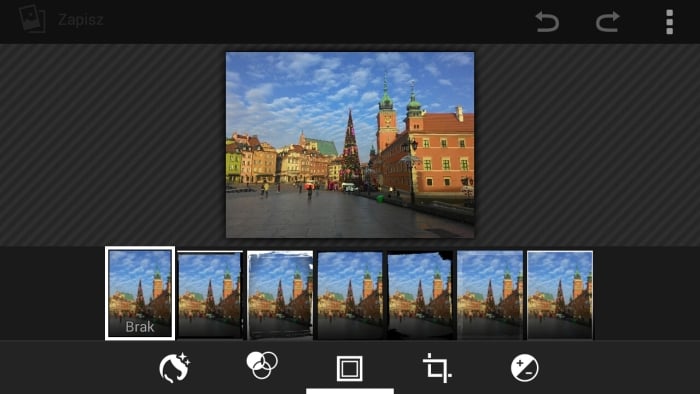Image resolution: width=700 pixels, height=394 pixels.
Task: Open the crop tool
Action: pos(437,368)
